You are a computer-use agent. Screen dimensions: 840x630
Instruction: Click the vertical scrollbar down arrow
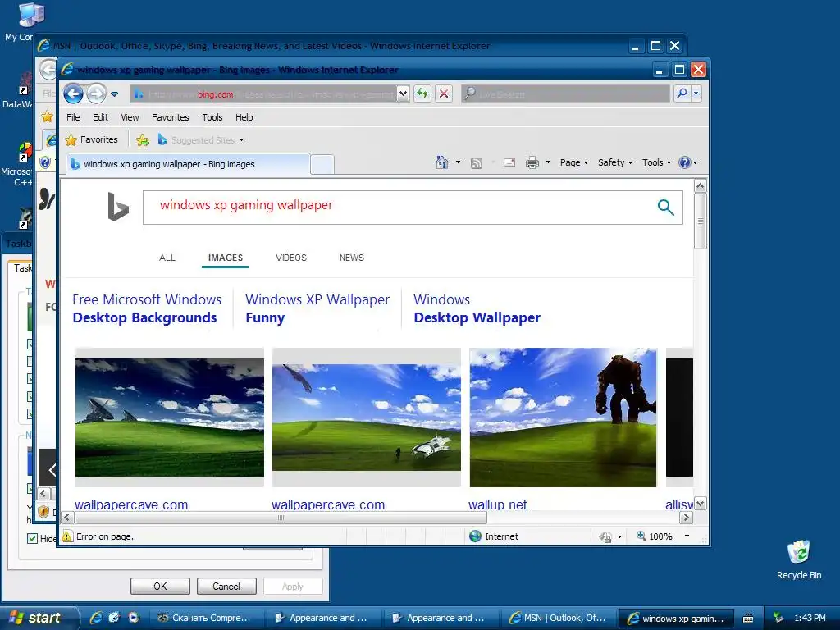point(701,504)
